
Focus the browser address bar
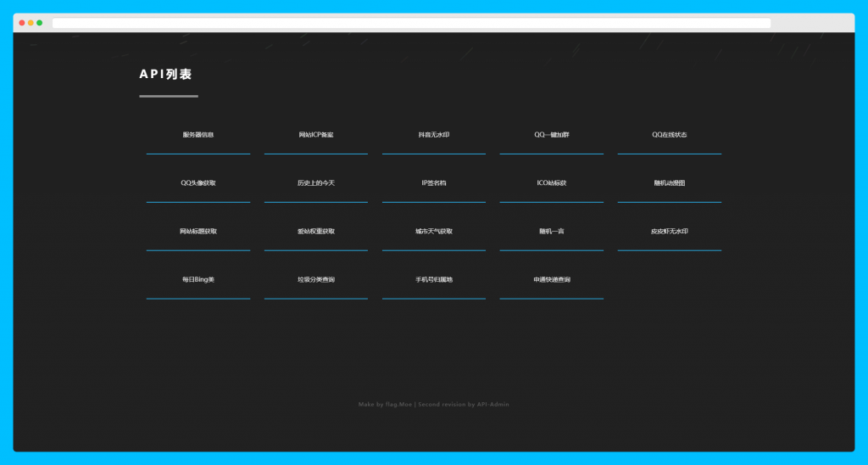point(411,23)
